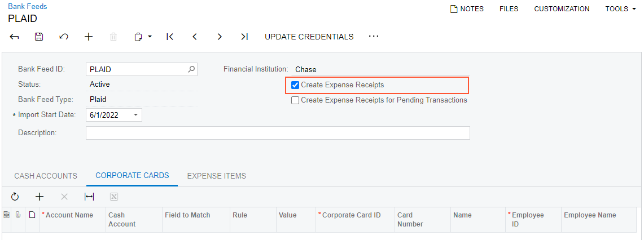Go to the first record
Image resolution: width=644 pixels, height=240 pixels.
tap(170, 37)
